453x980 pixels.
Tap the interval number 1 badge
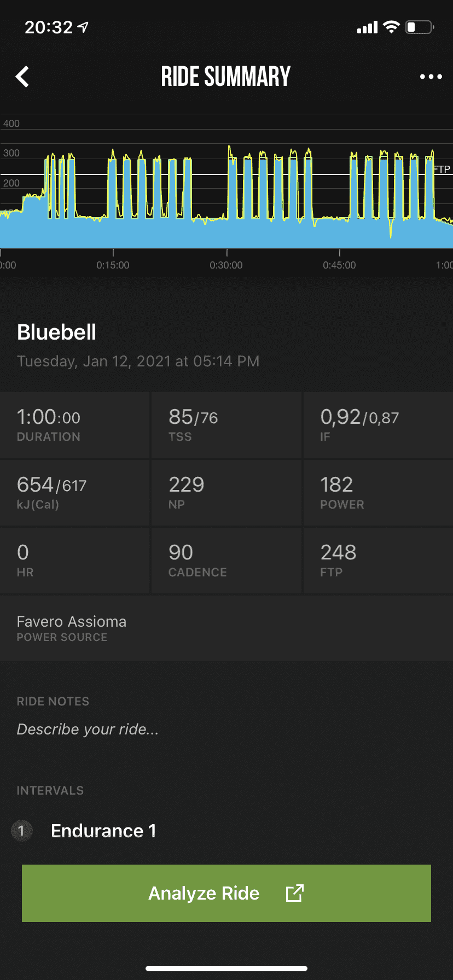click(21, 831)
